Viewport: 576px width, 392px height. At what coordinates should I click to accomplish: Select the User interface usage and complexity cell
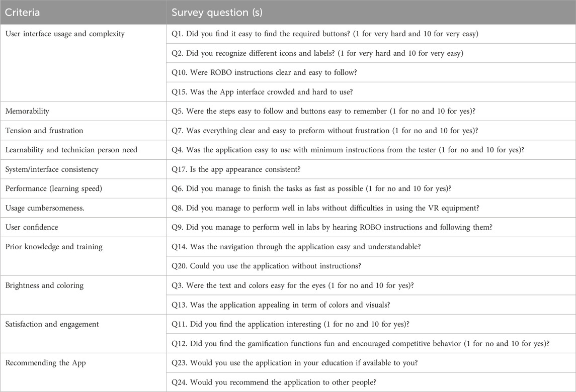pyautogui.click(x=83, y=63)
